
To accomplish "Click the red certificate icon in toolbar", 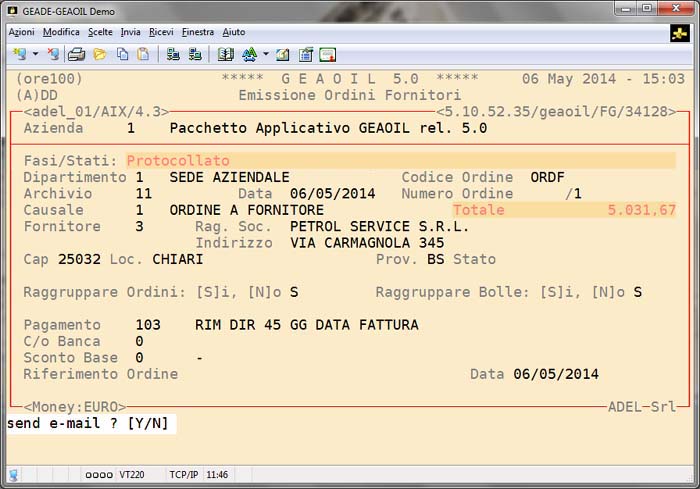I will pos(328,54).
